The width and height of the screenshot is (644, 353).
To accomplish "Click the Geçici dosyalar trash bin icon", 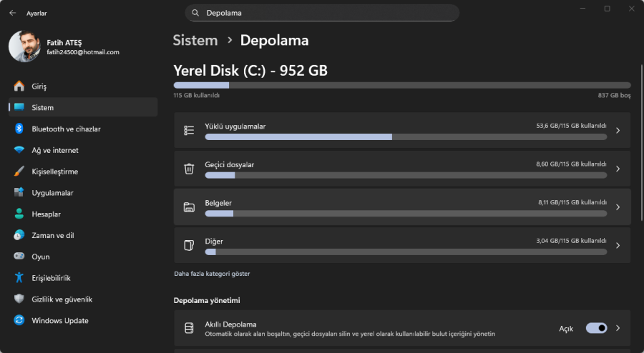I will [x=189, y=169].
